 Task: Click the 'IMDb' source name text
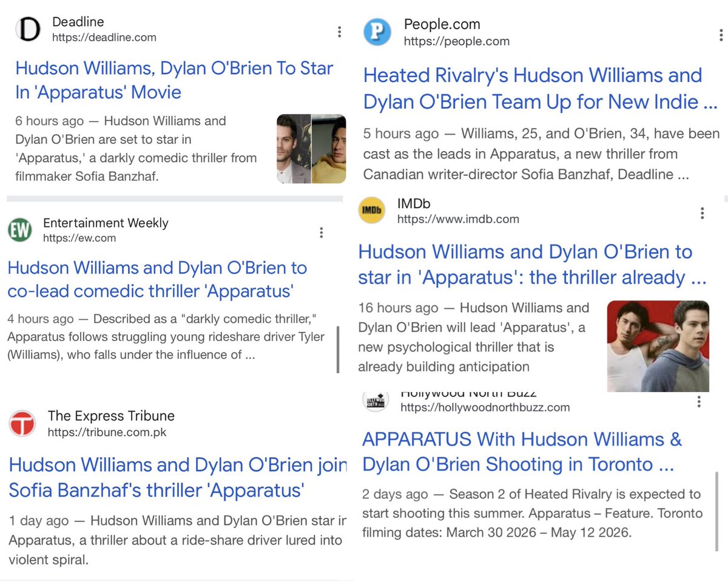pyautogui.click(x=414, y=203)
